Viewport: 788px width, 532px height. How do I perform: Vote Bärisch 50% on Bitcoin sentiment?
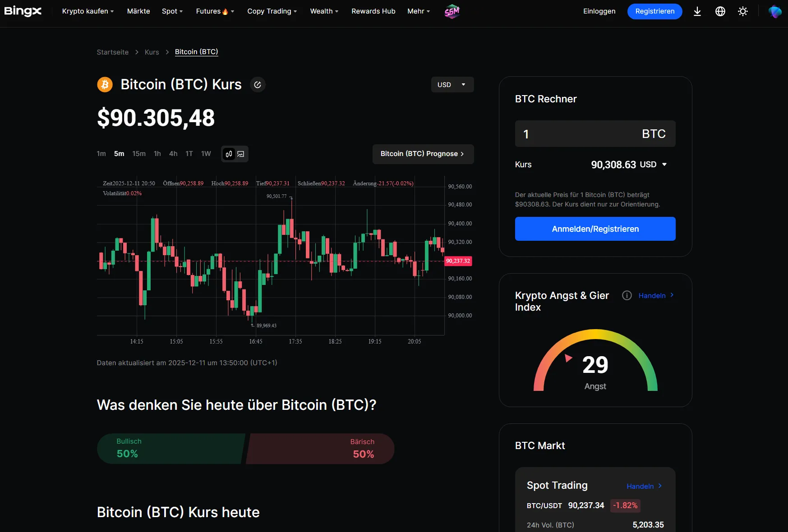(x=320, y=449)
